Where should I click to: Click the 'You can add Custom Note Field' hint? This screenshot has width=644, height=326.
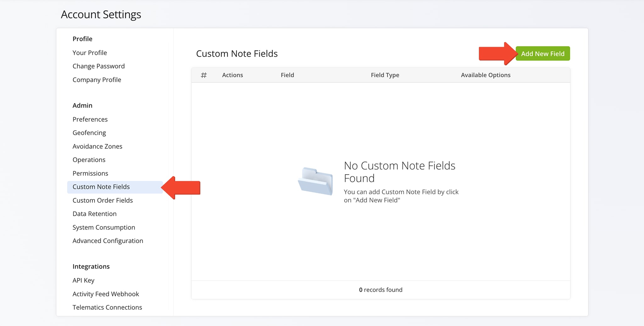[x=401, y=196]
